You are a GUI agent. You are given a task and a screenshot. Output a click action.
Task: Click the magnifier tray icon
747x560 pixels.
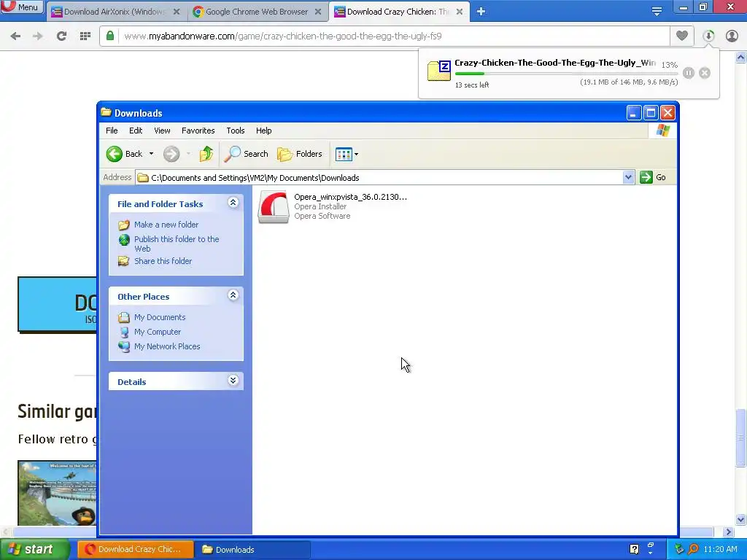(693, 550)
